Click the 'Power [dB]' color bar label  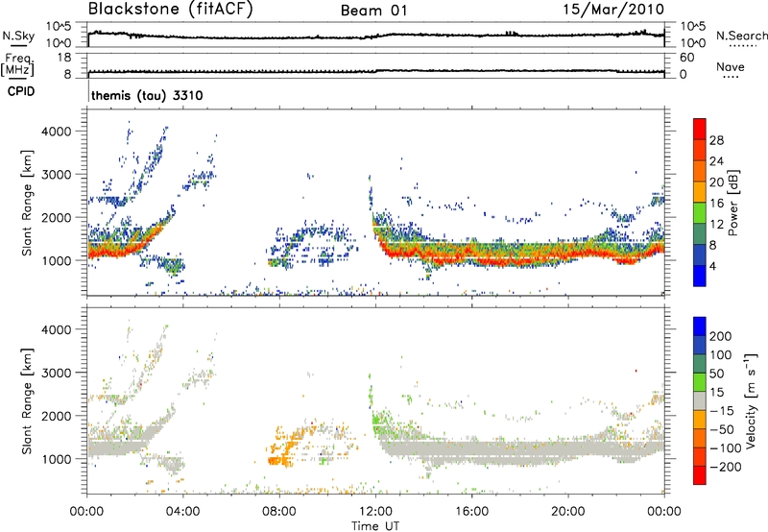point(733,203)
